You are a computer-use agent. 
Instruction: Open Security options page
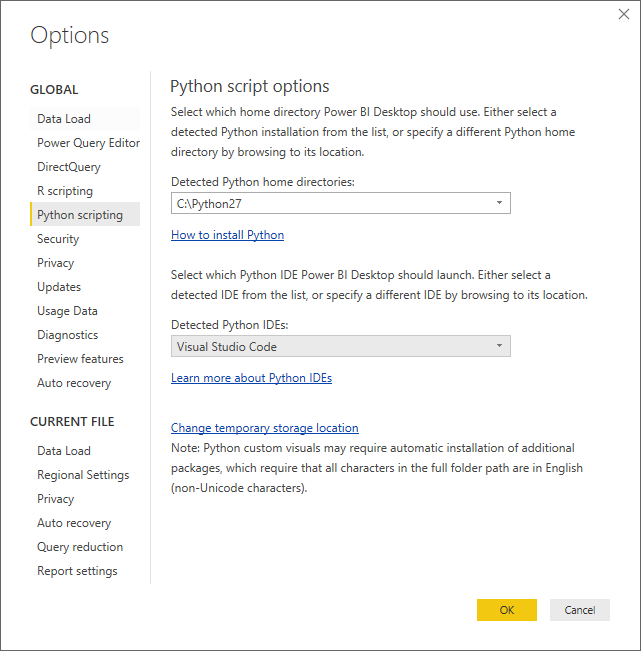click(85, 239)
